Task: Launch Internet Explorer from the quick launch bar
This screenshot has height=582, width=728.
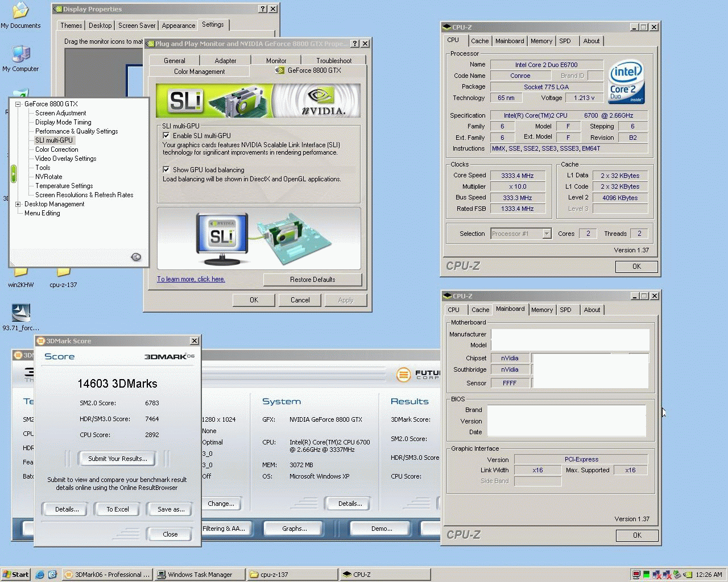Action: click(39, 575)
